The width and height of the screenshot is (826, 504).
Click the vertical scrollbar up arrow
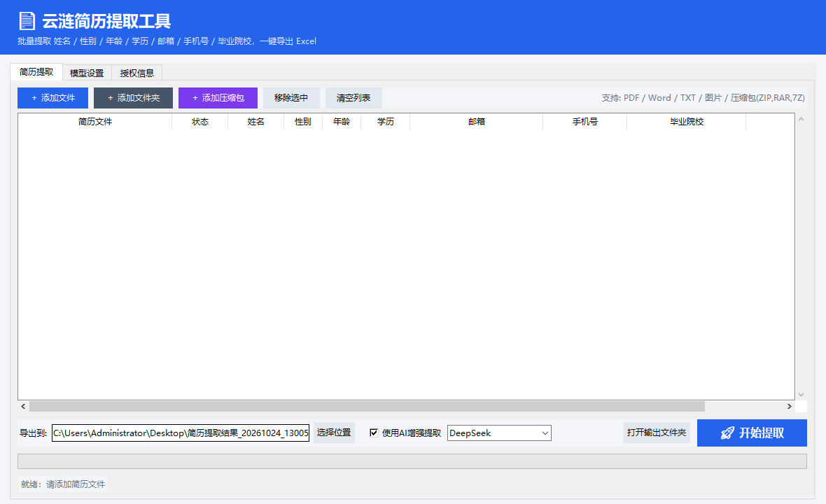tap(801, 120)
